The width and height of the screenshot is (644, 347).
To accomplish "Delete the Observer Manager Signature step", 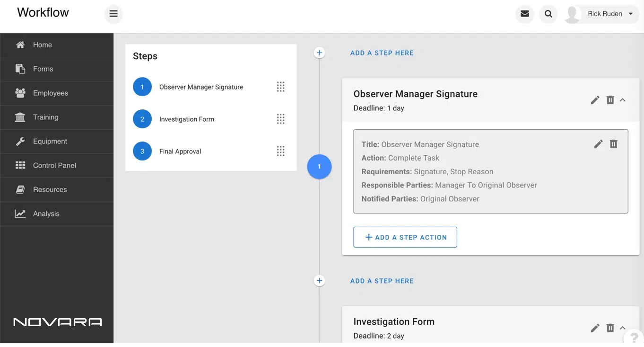I will pyautogui.click(x=610, y=100).
